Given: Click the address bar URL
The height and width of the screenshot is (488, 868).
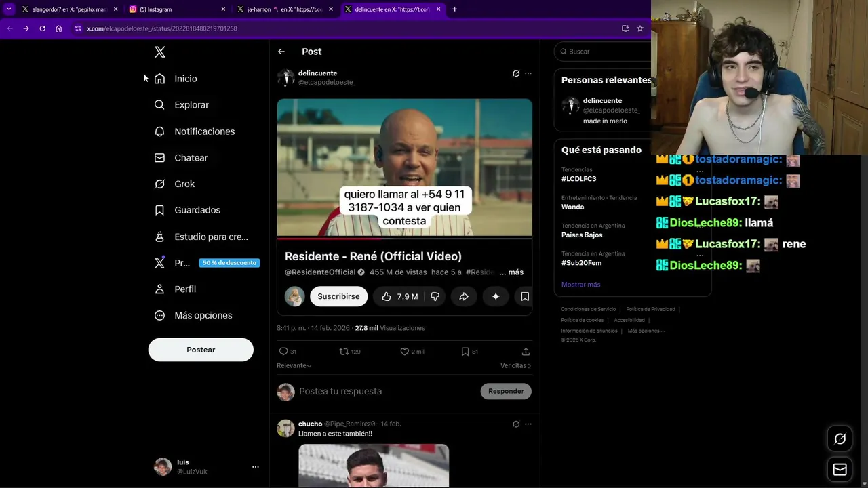Looking at the screenshot, I should click(162, 28).
